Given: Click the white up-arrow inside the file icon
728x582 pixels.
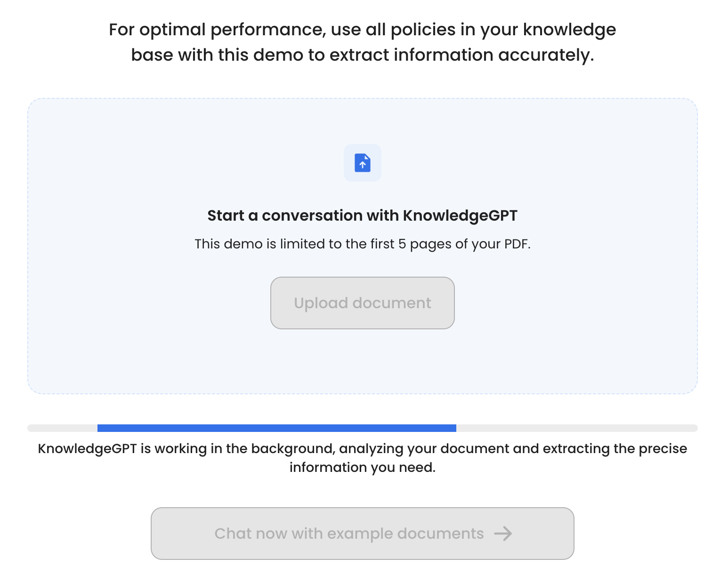Looking at the screenshot, I should click(x=363, y=165).
